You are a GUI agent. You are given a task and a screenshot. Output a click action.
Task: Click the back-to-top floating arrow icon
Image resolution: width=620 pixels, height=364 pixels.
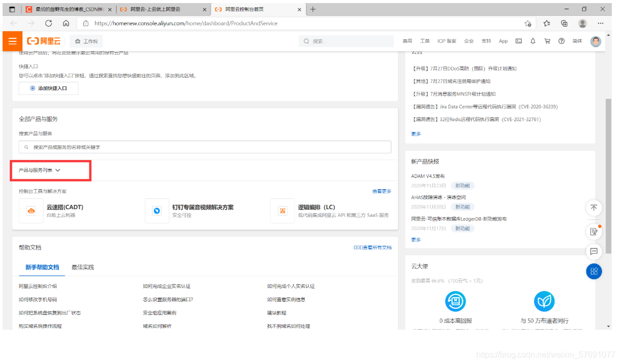[x=594, y=208]
